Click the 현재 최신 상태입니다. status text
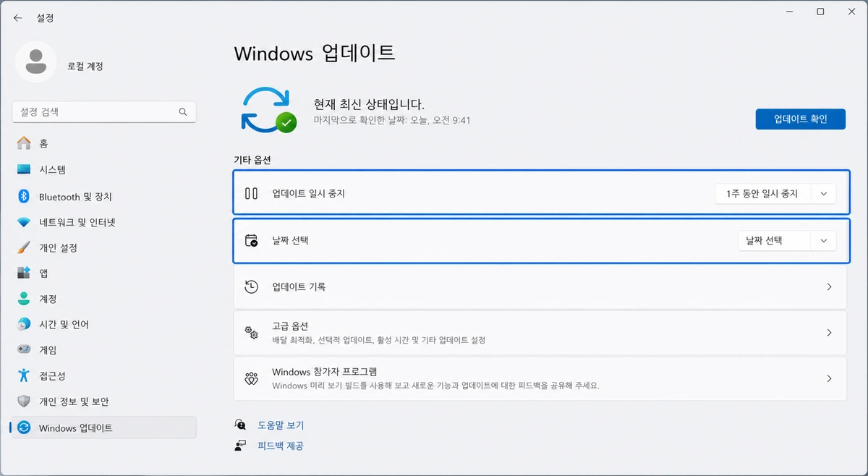The image size is (868, 476). [x=369, y=104]
